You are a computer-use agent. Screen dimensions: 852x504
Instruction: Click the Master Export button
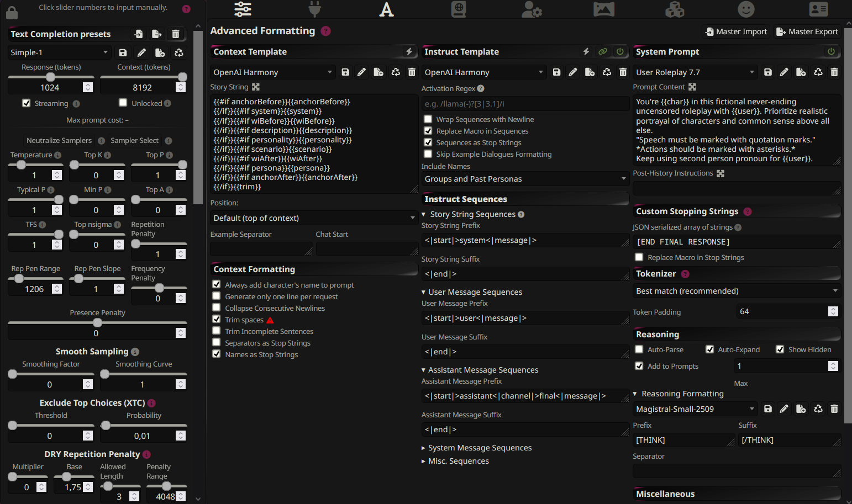[807, 31]
